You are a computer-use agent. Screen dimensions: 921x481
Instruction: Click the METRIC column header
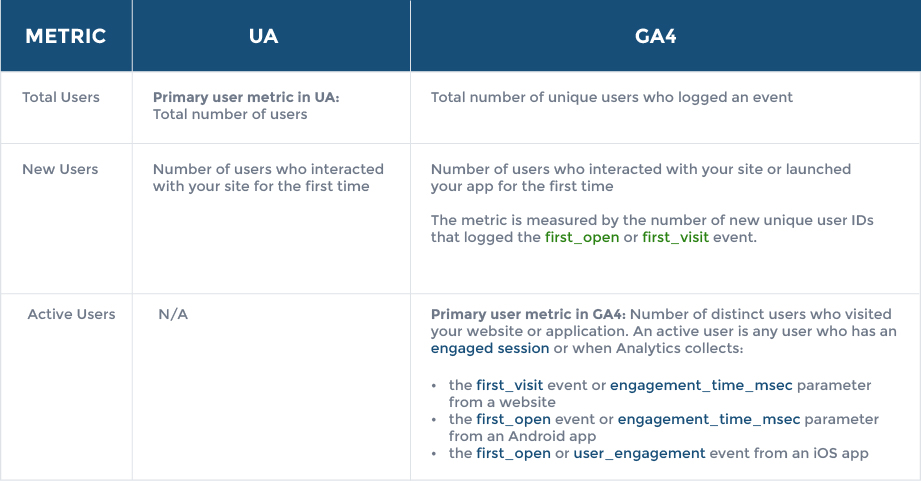65,36
